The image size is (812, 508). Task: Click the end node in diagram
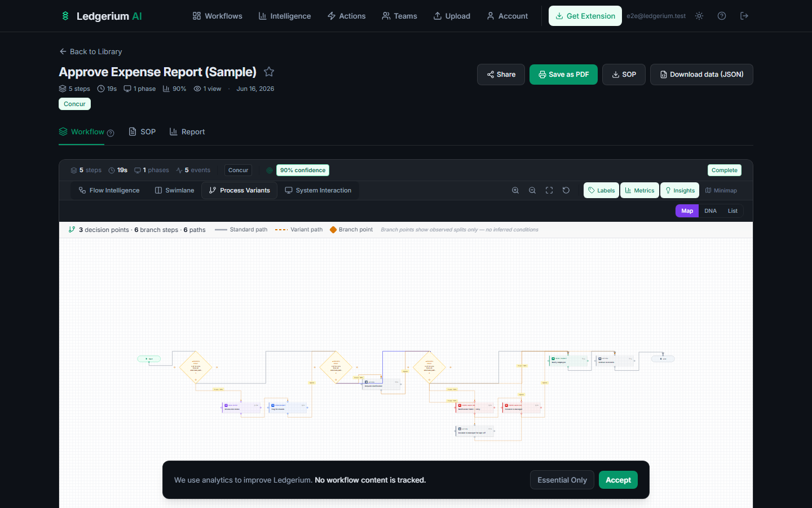click(663, 358)
